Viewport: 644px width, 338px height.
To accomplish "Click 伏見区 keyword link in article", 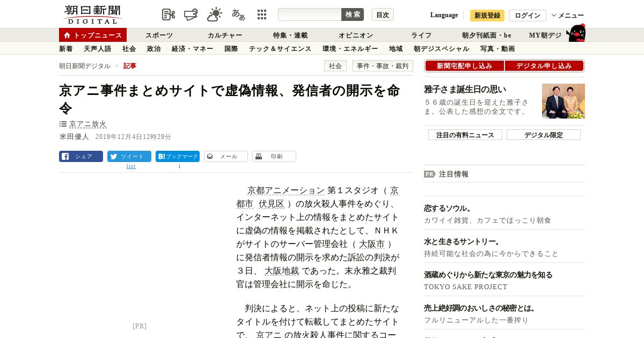I will 272,204.
